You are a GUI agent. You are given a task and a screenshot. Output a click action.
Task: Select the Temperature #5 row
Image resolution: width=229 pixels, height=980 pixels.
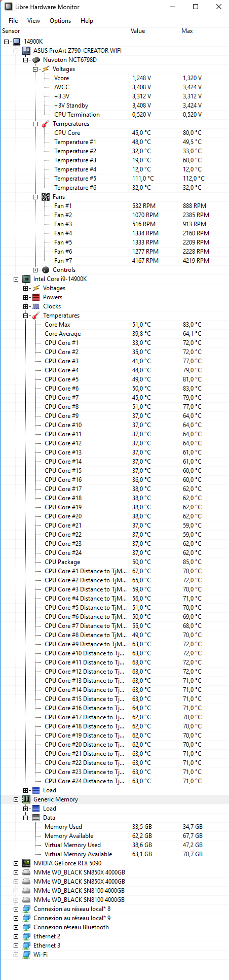click(114, 179)
